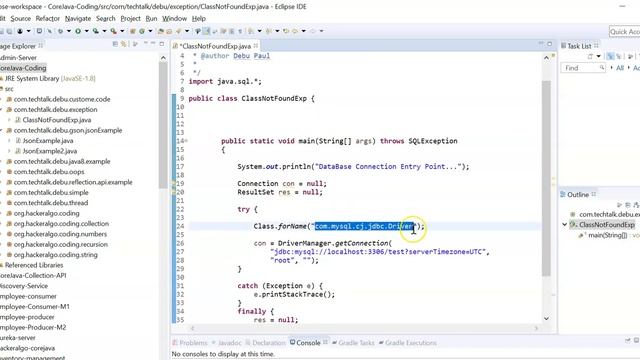Click the Save All toolbar icon
This screenshot has width=640, height=360.
[9, 31]
